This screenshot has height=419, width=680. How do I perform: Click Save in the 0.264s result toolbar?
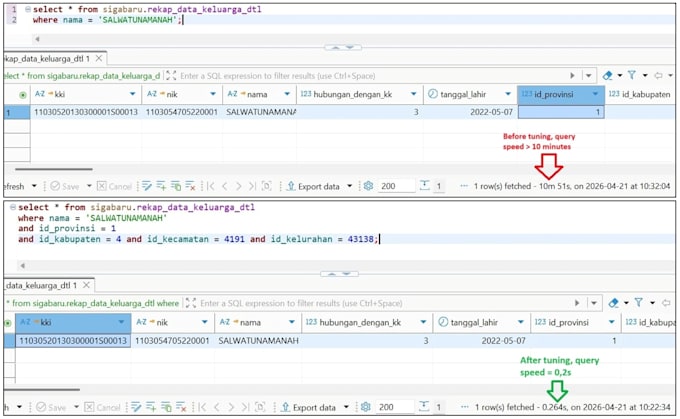[x=51, y=407]
